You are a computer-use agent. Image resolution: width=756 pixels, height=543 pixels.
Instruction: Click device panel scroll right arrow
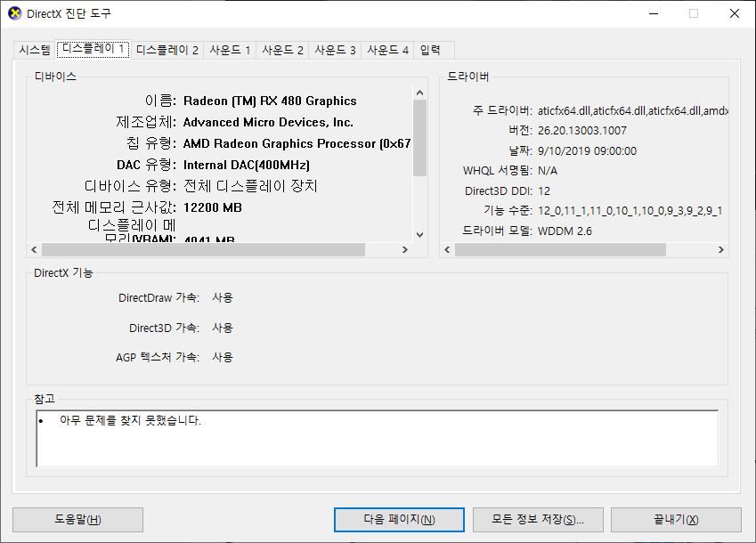(x=405, y=249)
